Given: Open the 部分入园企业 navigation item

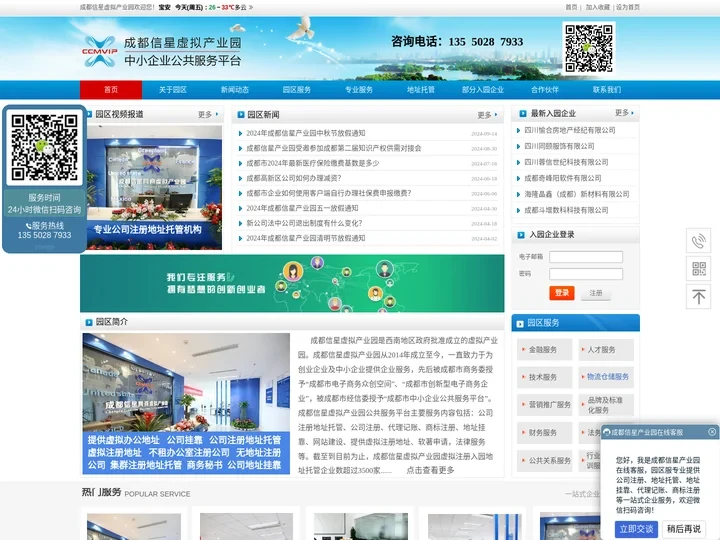Looking at the screenshot, I should click(x=483, y=90).
